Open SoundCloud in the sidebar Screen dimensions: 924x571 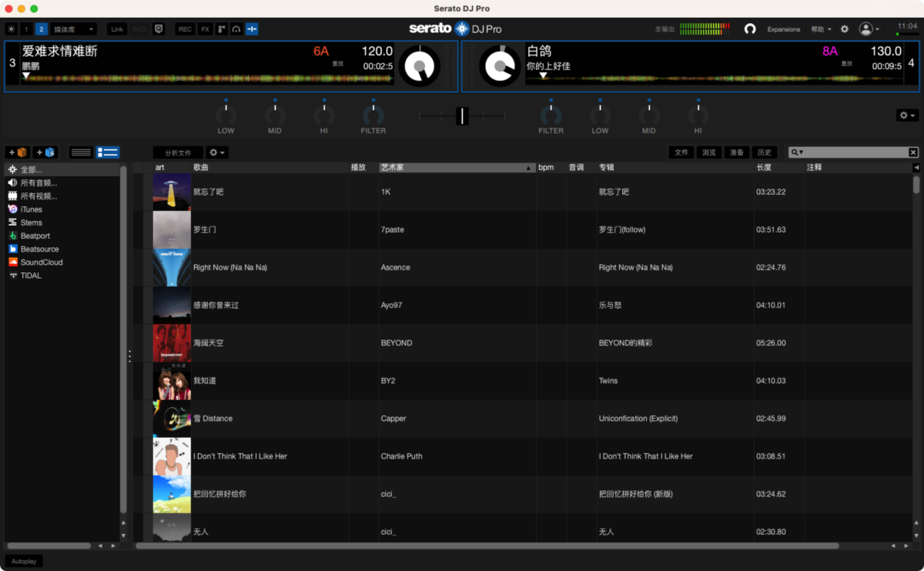[x=62, y=262]
